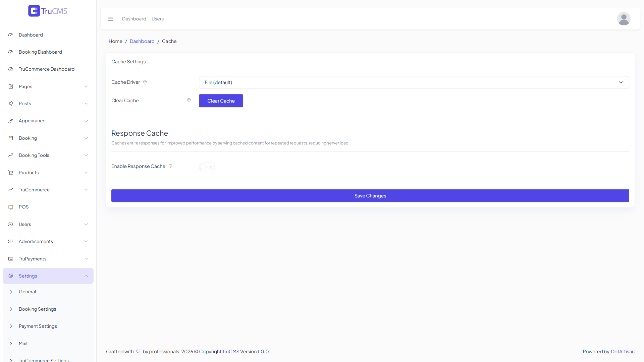
Task: Open Users in the top navbar
Action: tap(158, 19)
